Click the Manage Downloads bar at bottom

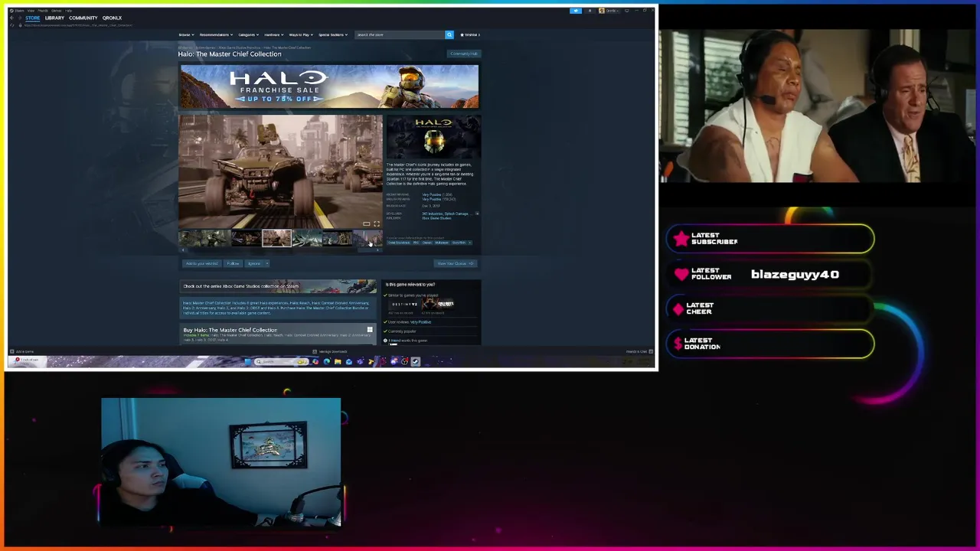point(330,351)
